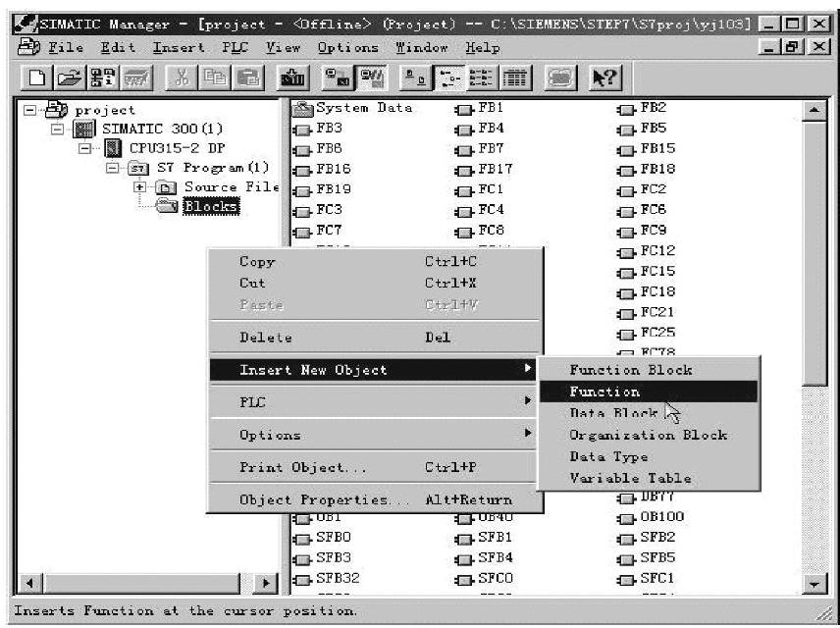Open the Options menu in menu bar
The height and width of the screenshot is (628, 840).
347,48
